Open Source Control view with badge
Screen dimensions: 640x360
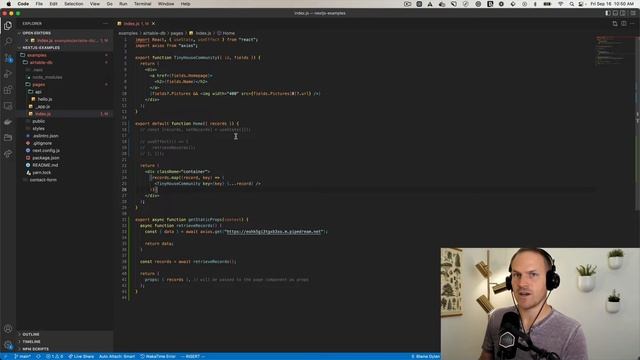(8, 58)
